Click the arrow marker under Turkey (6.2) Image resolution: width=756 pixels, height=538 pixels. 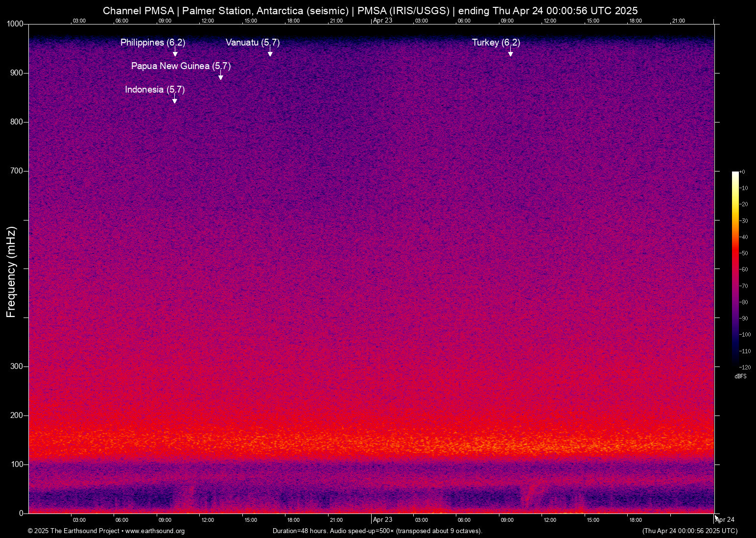click(x=510, y=53)
